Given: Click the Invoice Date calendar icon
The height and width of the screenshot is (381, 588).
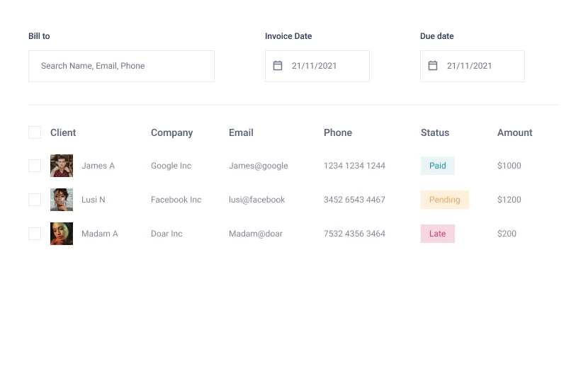Looking at the screenshot, I should 278,66.
